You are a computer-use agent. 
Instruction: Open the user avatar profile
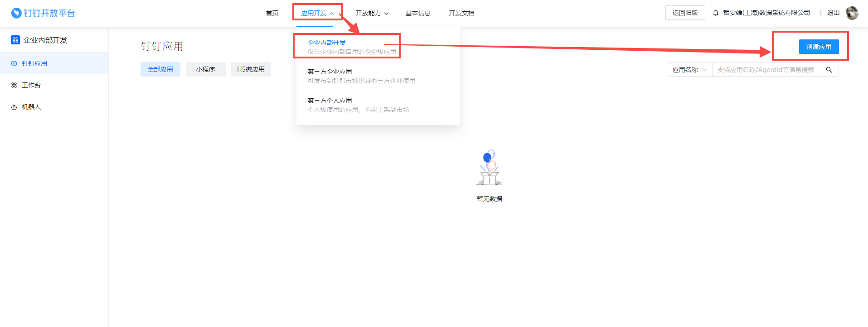852,13
